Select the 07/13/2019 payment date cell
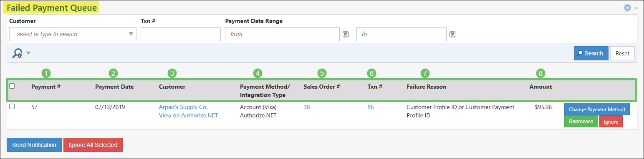644x159 pixels. click(110, 107)
